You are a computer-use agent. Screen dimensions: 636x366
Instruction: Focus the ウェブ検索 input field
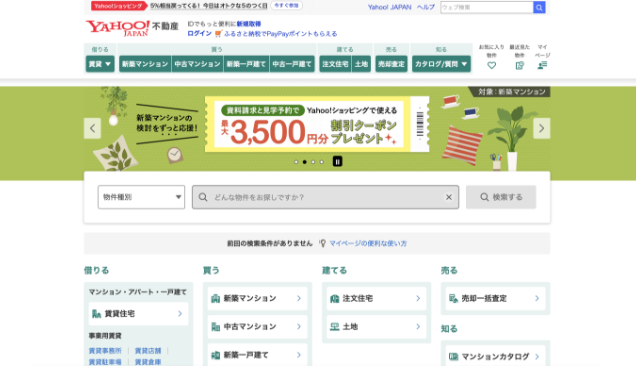487,7
